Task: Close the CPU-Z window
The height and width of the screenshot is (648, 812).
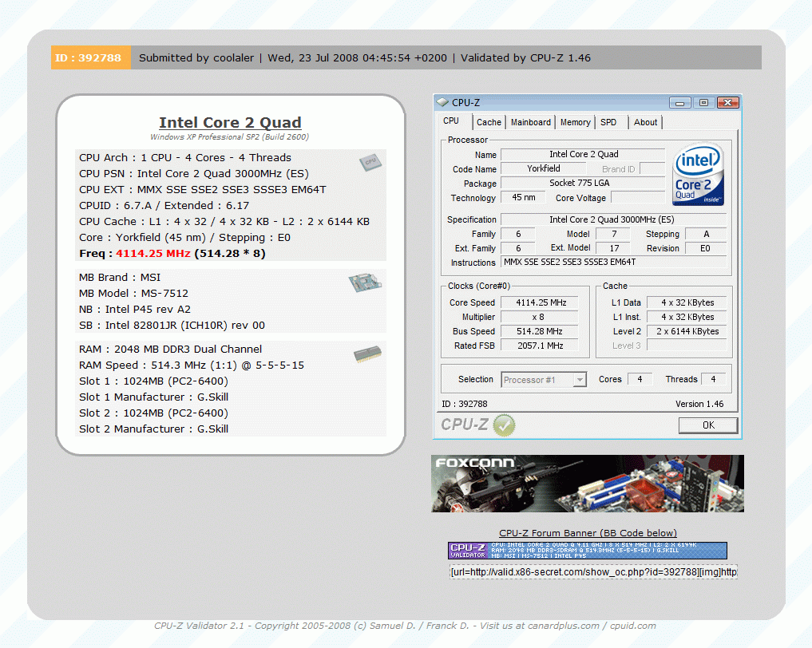Action: (x=727, y=102)
